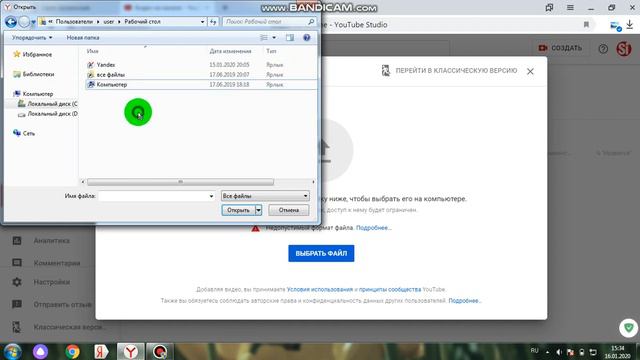This screenshot has width=640, height=360.
Task: Open browser downloads arrow icon
Action: click(x=630, y=25)
